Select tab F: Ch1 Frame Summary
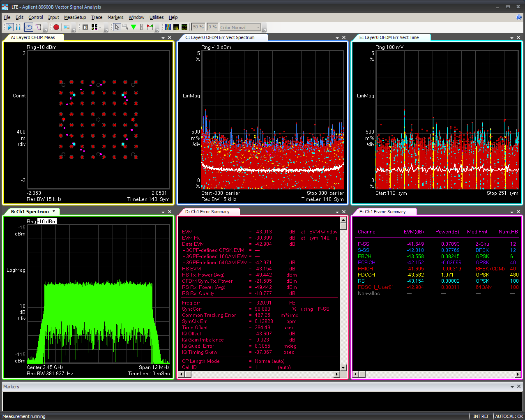This screenshot has width=525, height=420. click(385, 212)
